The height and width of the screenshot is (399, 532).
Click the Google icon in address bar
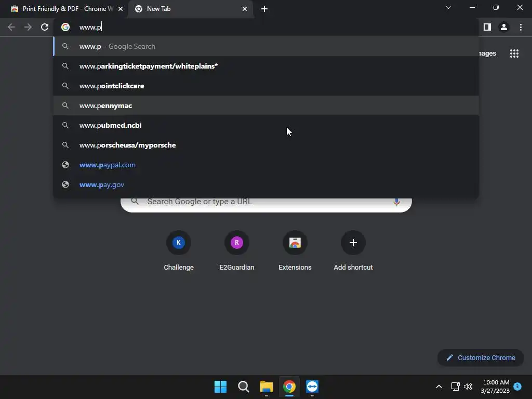coord(65,27)
